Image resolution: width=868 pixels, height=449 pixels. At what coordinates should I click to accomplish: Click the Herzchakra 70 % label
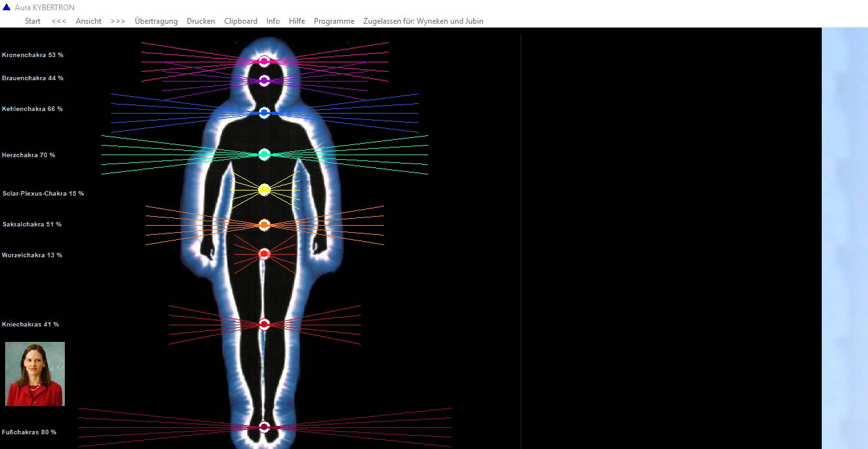pyautogui.click(x=29, y=155)
